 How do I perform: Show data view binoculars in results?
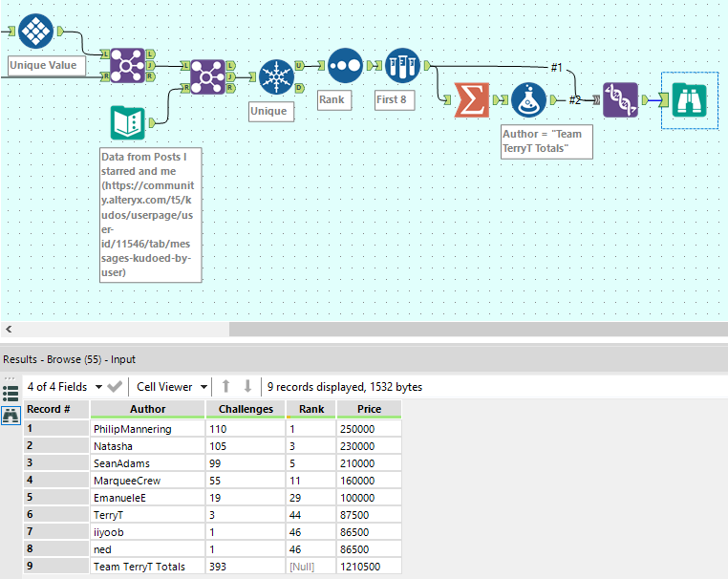point(11,415)
